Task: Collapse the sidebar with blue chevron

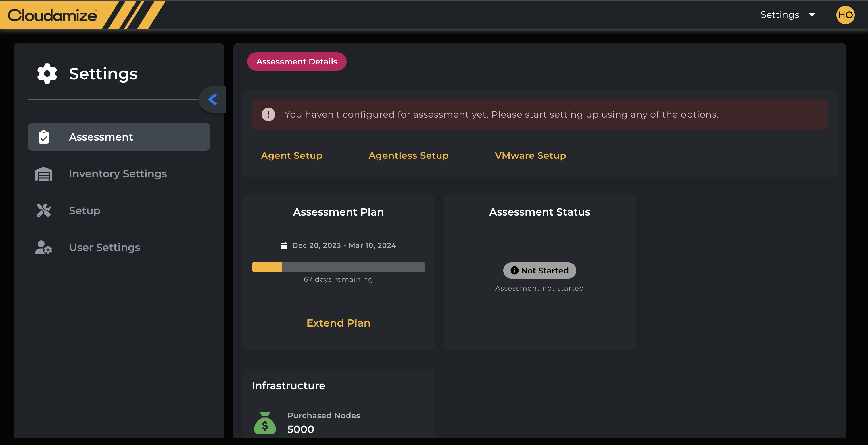Action: (x=213, y=99)
